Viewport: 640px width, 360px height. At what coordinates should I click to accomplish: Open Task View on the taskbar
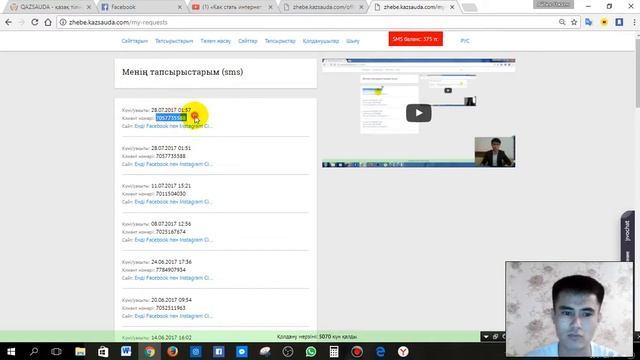click(56, 351)
